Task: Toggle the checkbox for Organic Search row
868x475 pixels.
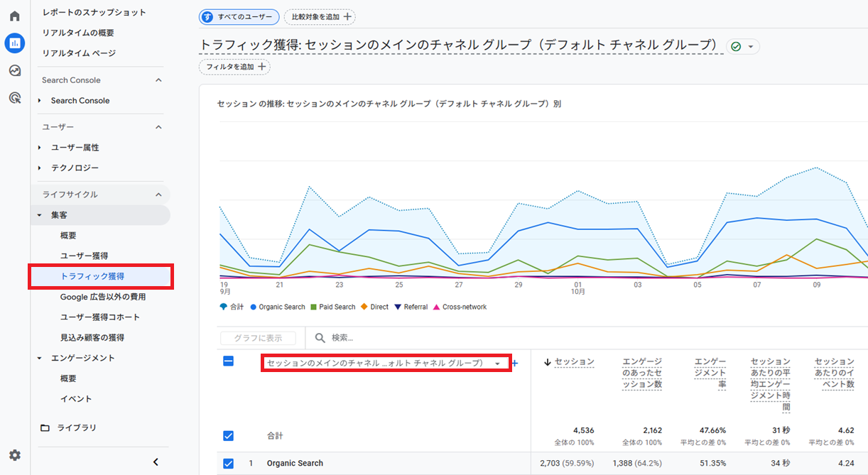Action: tap(228, 464)
